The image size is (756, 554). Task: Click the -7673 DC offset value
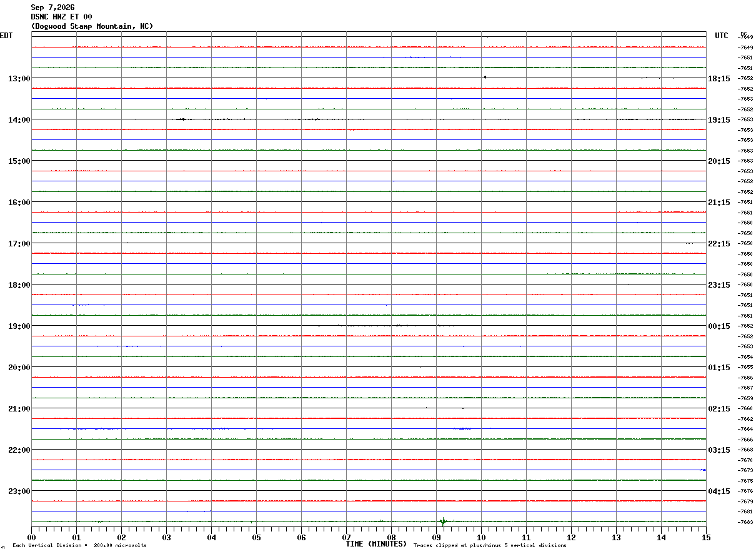[x=745, y=470]
